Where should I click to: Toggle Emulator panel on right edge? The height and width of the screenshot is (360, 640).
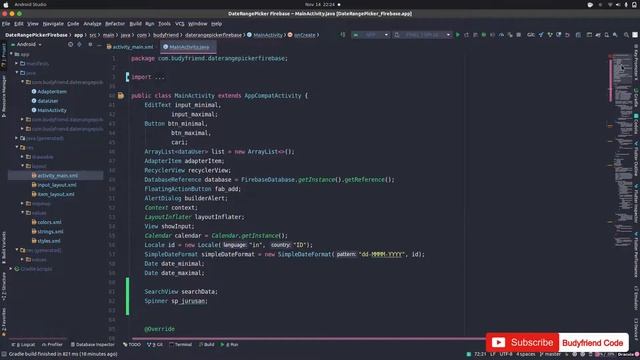[x=636, y=297]
